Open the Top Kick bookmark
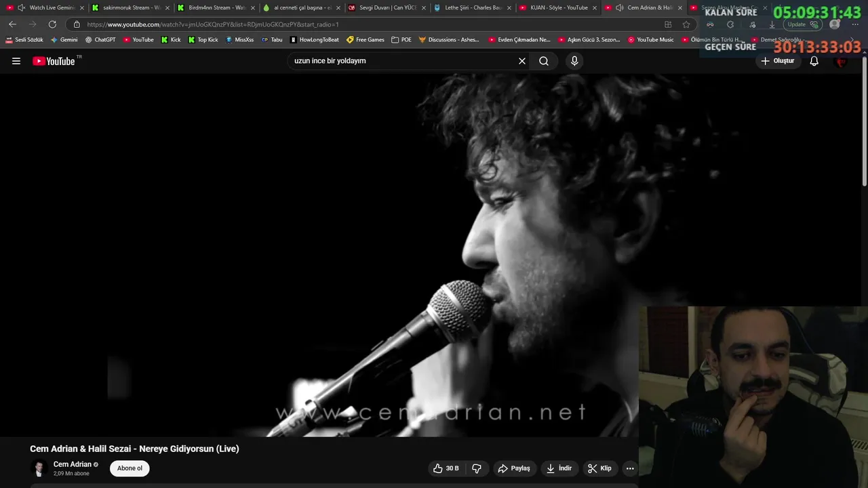Viewport: 868px width, 488px height. pos(203,40)
